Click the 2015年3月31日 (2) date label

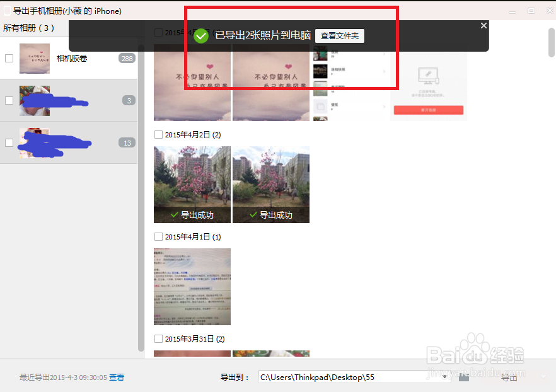tap(195, 339)
